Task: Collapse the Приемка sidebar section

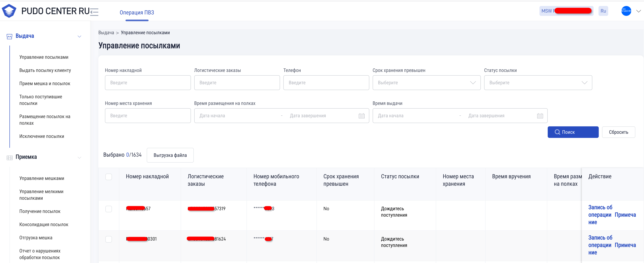Action: (x=79, y=157)
